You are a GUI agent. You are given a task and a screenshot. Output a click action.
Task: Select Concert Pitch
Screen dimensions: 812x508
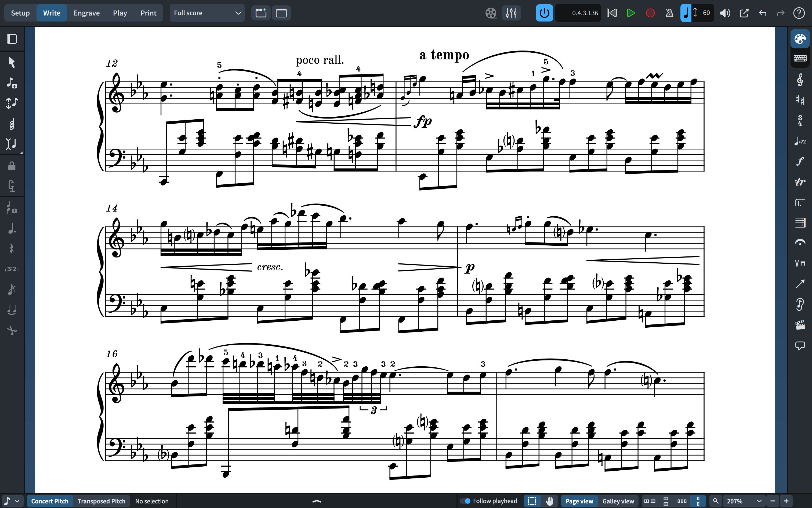click(x=50, y=501)
